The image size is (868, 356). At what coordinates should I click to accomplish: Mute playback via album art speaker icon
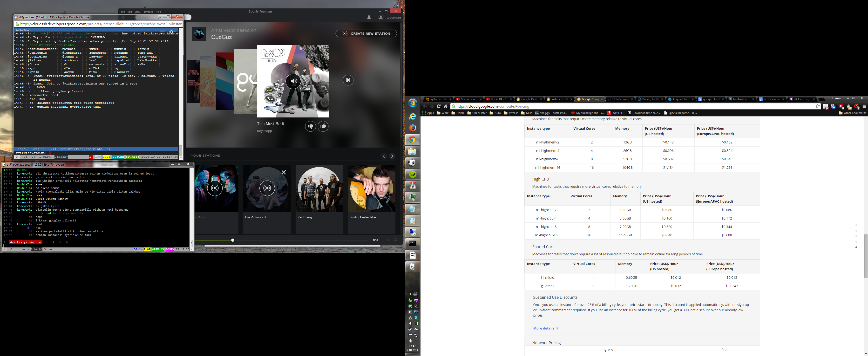click(293, 81)
